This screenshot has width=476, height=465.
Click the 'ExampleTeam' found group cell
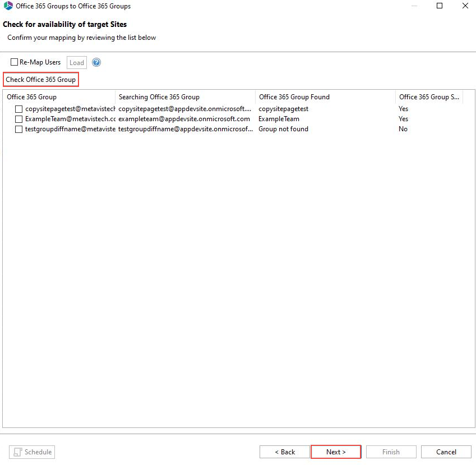(279, 119)
